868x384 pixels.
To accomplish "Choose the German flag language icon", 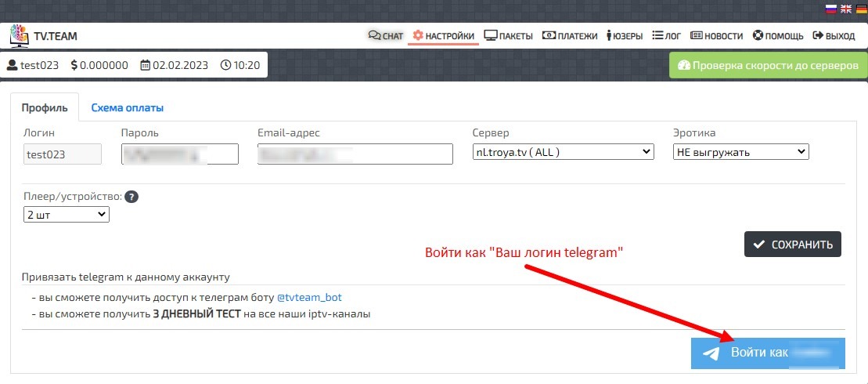I will [x=861, y=9].
